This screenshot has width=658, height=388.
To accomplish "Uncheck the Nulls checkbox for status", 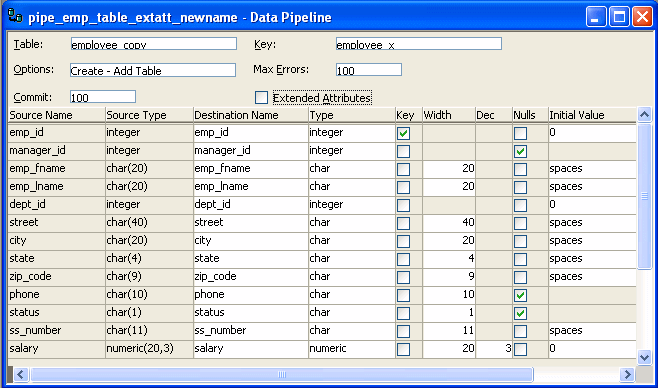I will [520, 313].
